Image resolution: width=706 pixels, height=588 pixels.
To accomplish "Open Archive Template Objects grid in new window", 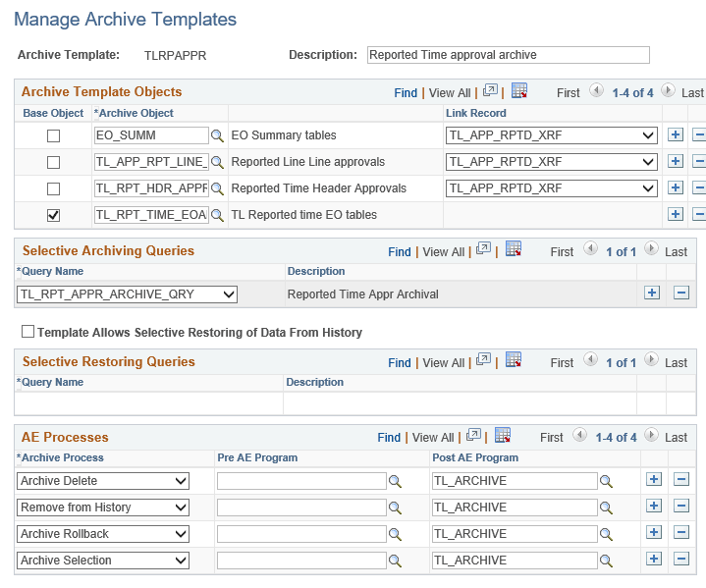I will (490, 91).
